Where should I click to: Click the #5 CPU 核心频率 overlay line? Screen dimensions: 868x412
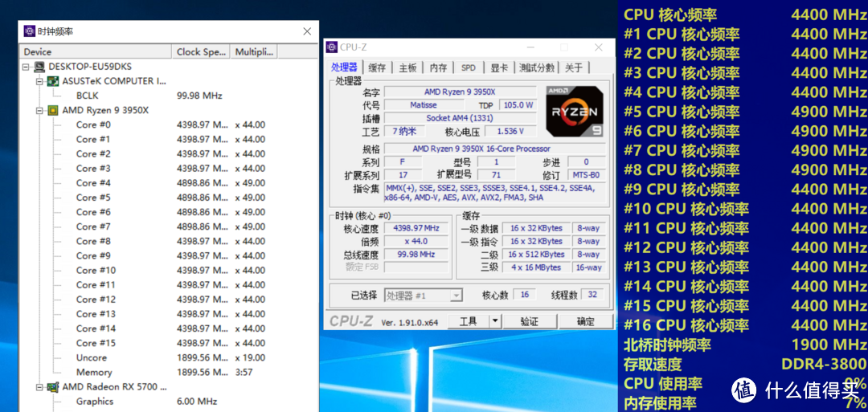coord(745,112)
